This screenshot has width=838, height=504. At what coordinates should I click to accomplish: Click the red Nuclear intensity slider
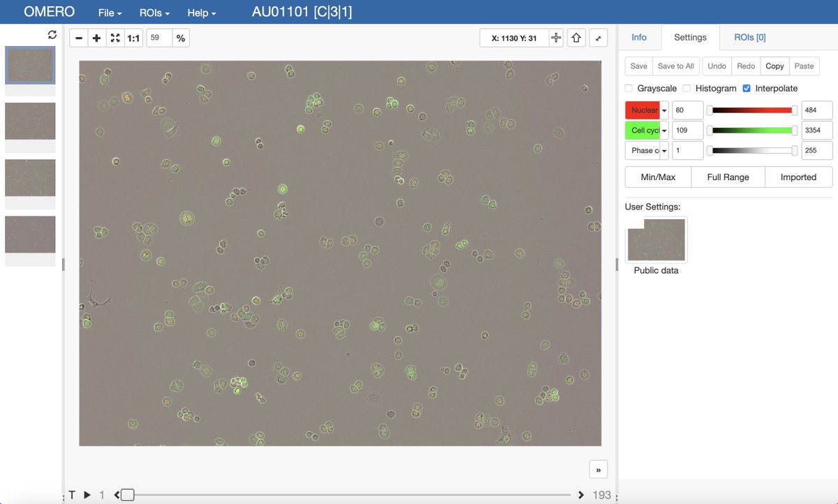[x=752, y=110]
